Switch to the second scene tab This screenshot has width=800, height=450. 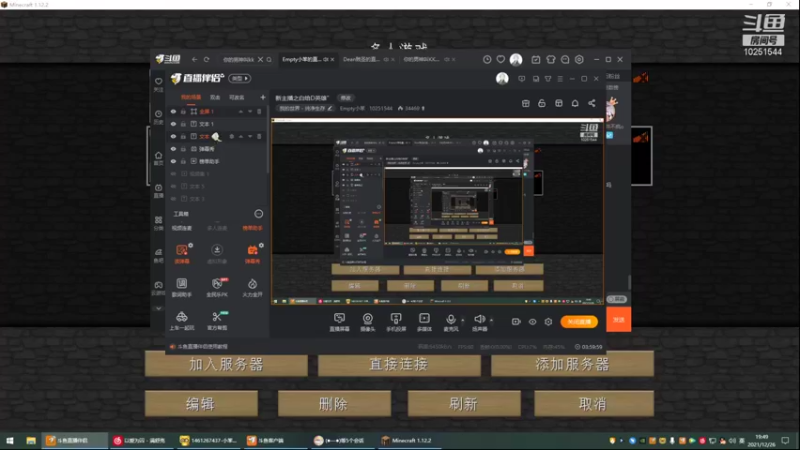point(215,97)
